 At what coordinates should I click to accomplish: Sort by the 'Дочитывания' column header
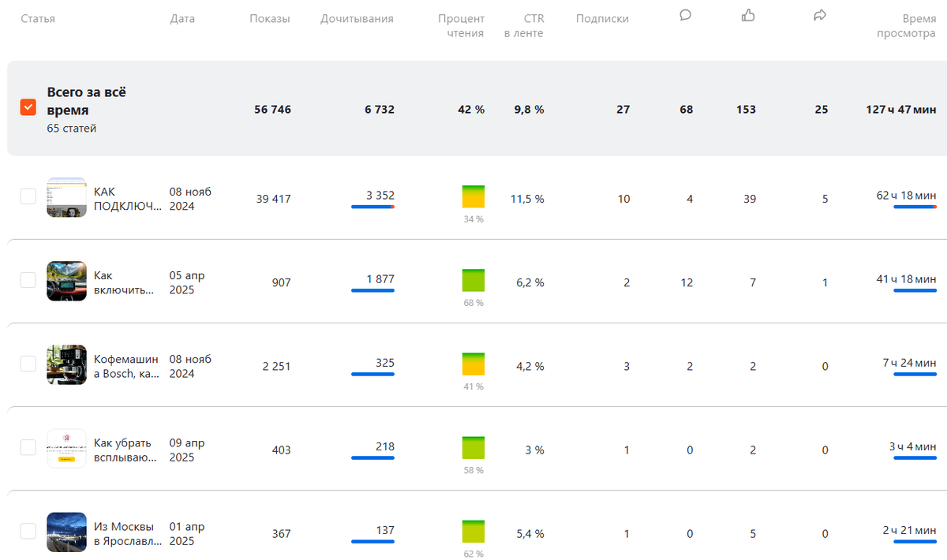[x=357, y=19]
